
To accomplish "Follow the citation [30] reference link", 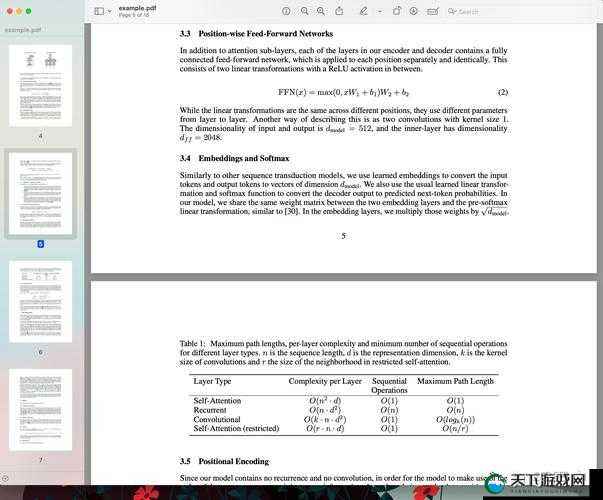I will tap(291, 211).
